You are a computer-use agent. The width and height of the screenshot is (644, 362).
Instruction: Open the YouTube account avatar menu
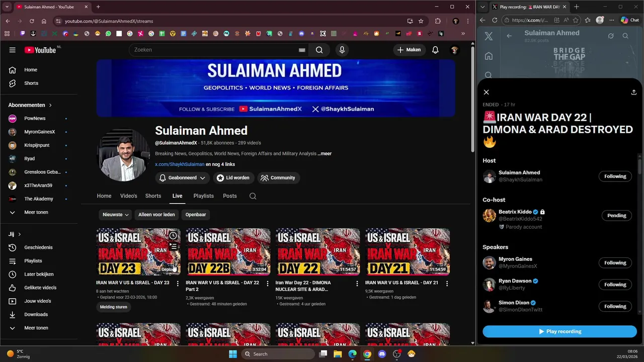click(x=454, y=50)
